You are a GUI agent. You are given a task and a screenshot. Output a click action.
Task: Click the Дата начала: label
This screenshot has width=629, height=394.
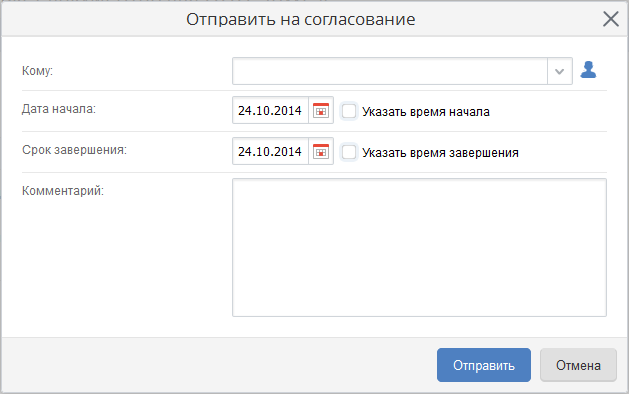coord(59,109)
